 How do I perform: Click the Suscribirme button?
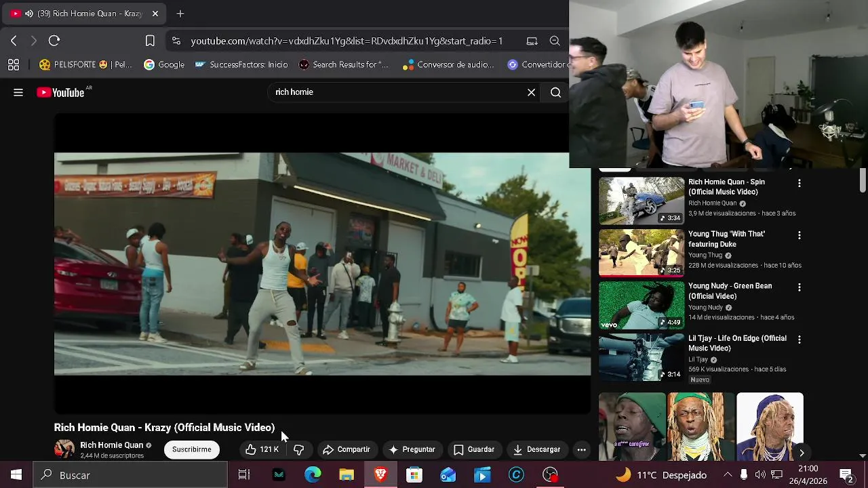pos(191,449)
